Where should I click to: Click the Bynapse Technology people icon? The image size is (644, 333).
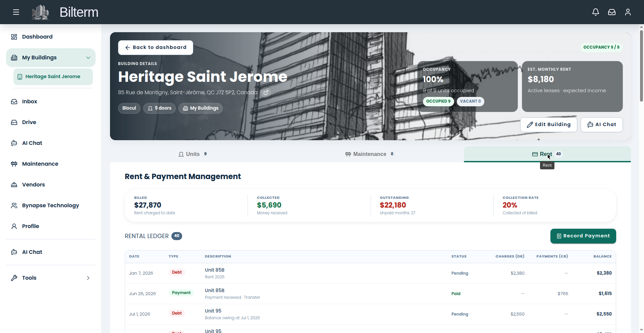point(14,206)
